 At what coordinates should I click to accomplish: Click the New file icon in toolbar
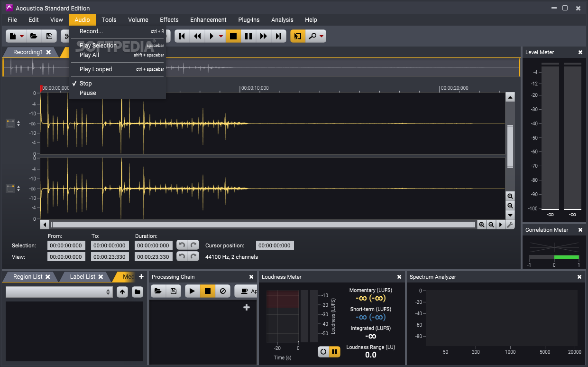pyautogui.click(x=12, y=36)
